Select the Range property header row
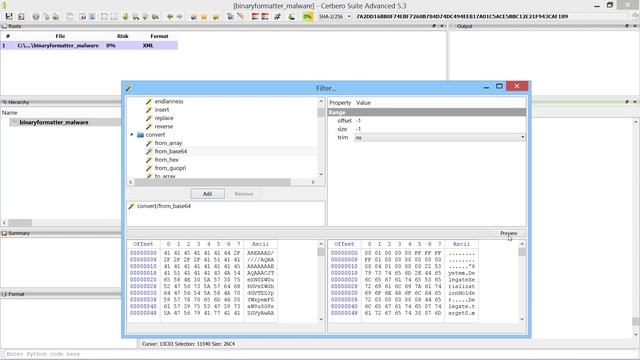 427,112
